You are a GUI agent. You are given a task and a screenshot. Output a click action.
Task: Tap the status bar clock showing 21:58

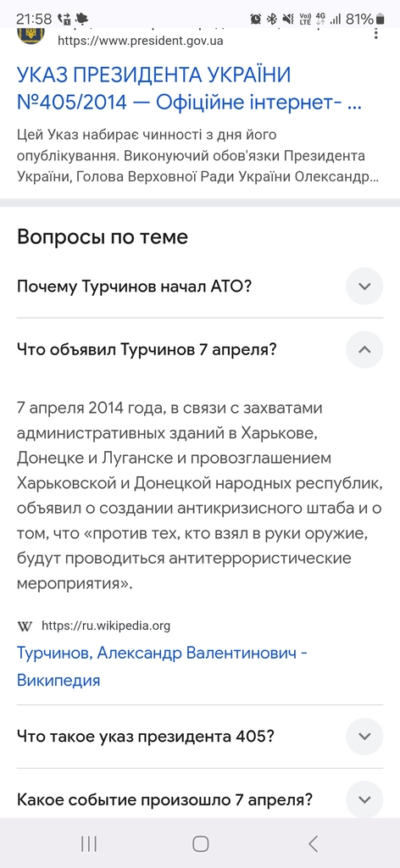[x=34, y=19]
